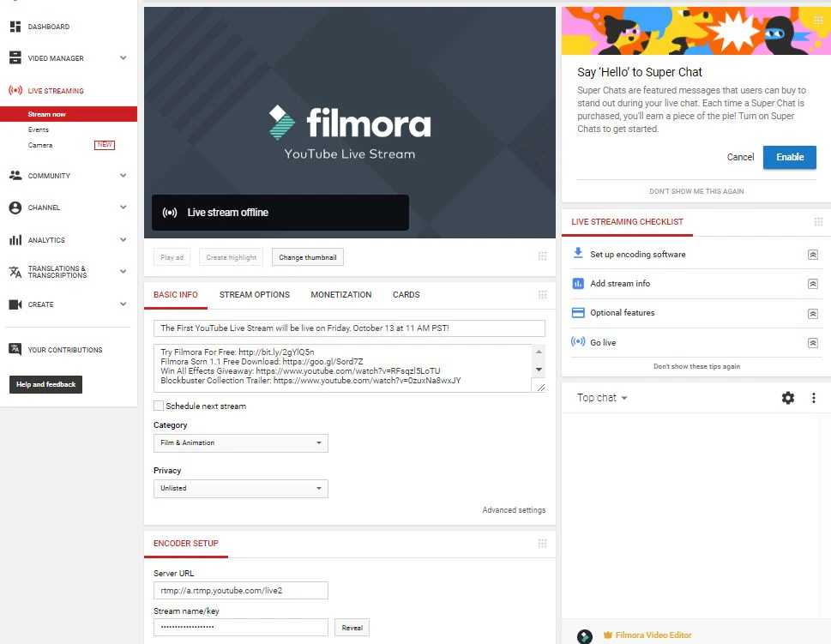The height and width of the screenshot is (644, 831).
Task: Switch to the Basic Info tab
Action: 176,295
